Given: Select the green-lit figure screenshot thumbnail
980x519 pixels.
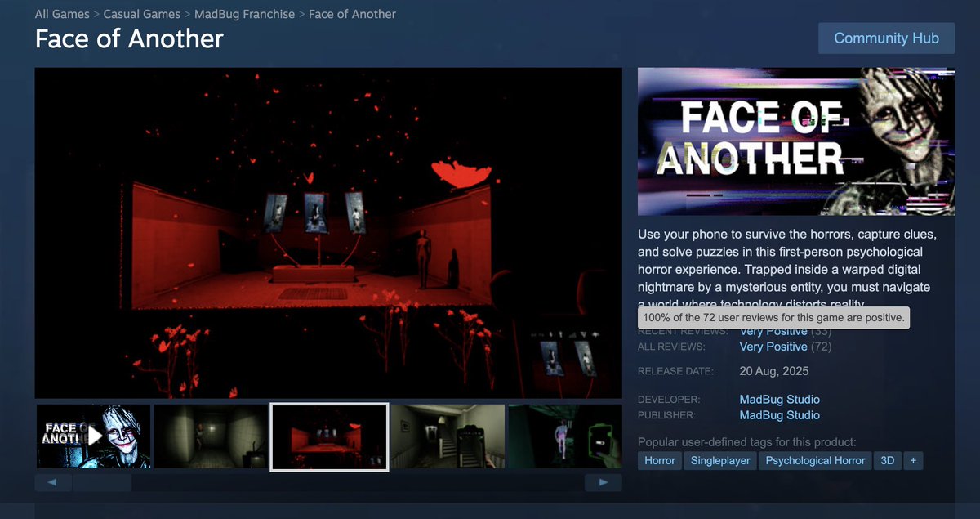Looking at the screenshot, I should (x=565, y=436).
